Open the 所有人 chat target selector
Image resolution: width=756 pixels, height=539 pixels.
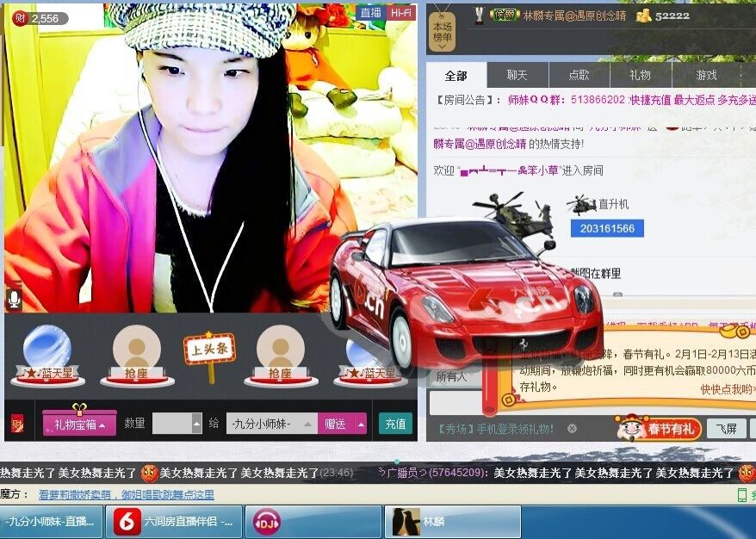[453, 376]
